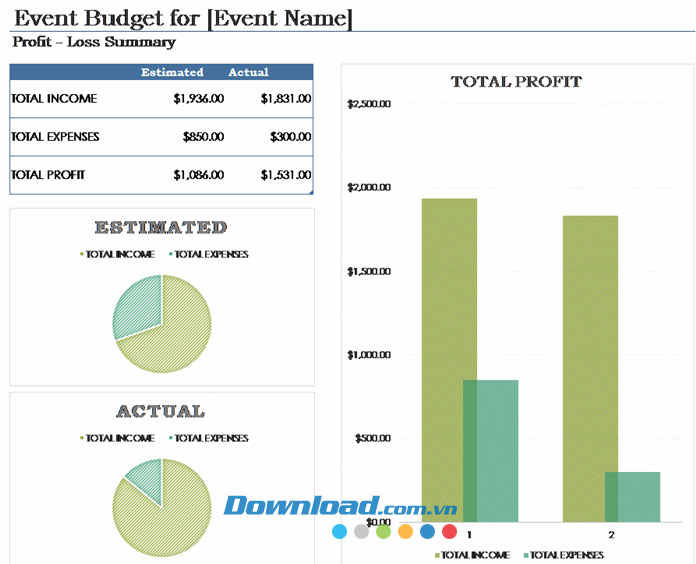The height and width of the screenshot is (564, 696).
Task: Select the income slice of ACTUAL pie
Action: pos(169,519)
